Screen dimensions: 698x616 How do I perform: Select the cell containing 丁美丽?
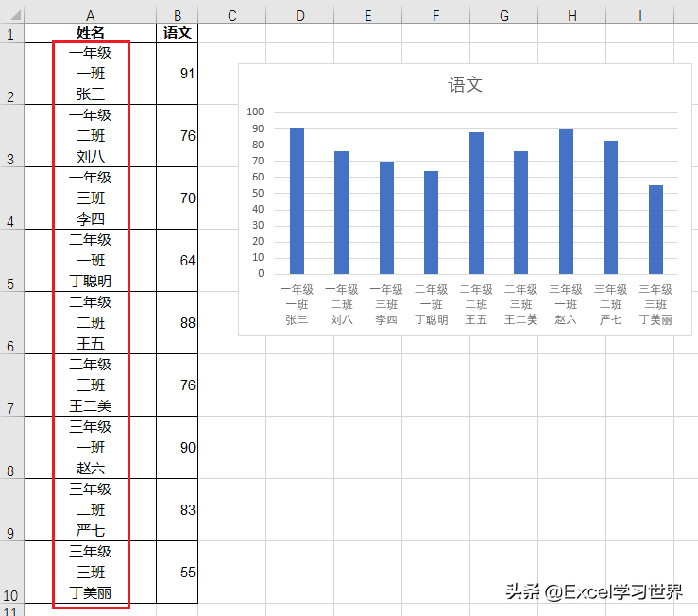point(91,573)
